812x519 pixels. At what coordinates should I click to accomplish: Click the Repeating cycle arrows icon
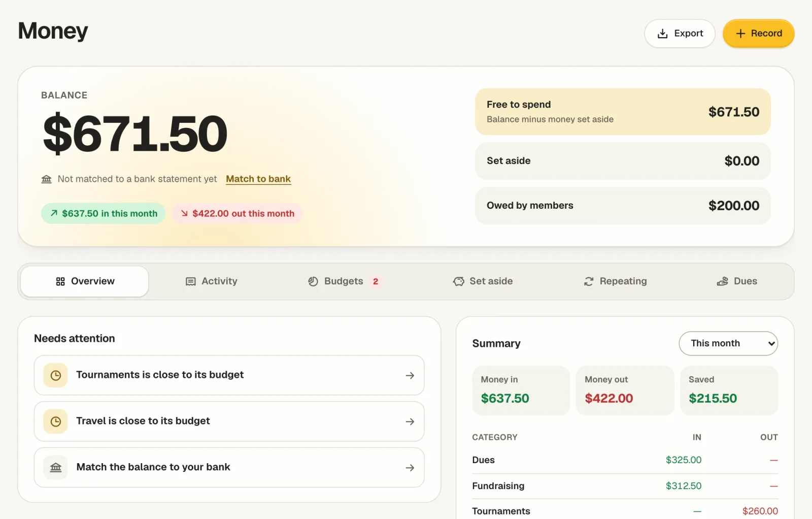(589, 281)
